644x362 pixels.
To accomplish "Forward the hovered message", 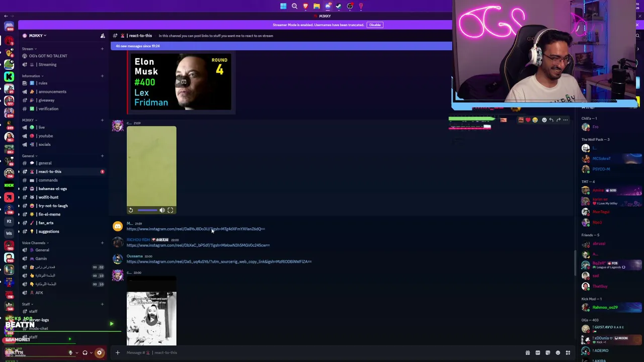I will tap(558, 120).
